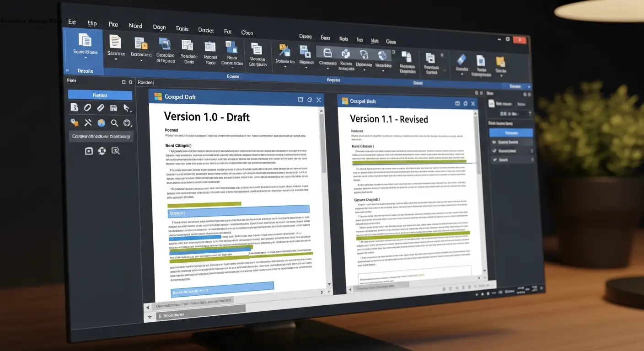Screen dimensions: 644x351
Task: Select the Pencil annotation tool in the left sidebar
Action: (x=100, y=107)
